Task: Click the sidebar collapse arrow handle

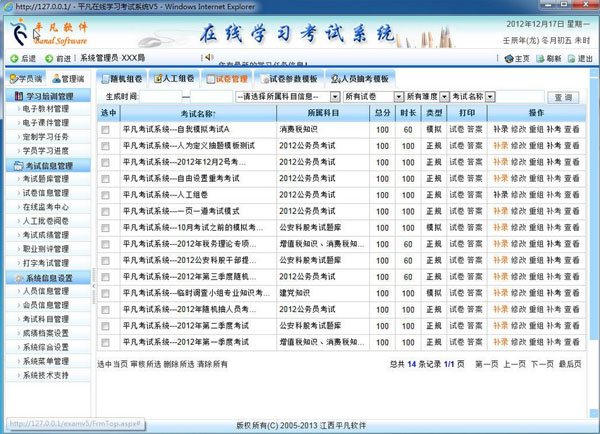Action: 94,286
